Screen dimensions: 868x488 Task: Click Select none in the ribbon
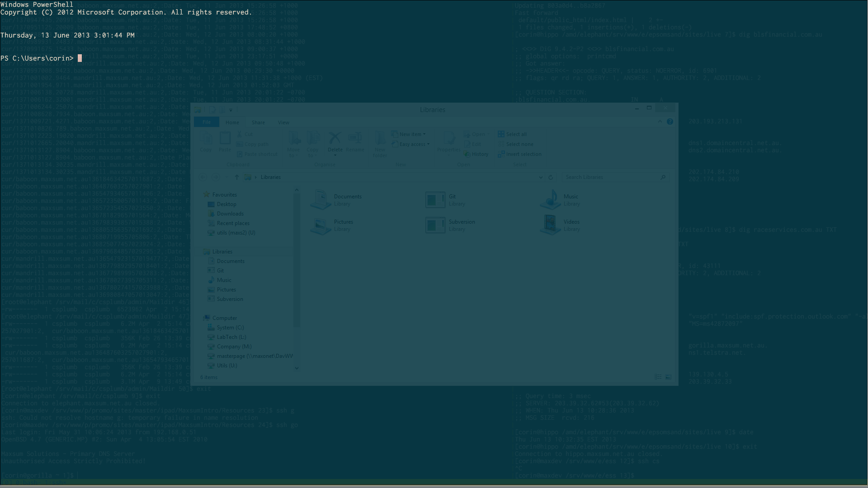(515, 144)
